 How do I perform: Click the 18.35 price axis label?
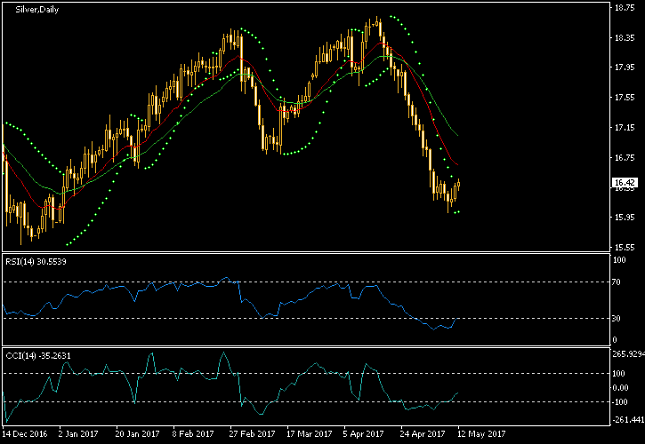tap(624, 38)
